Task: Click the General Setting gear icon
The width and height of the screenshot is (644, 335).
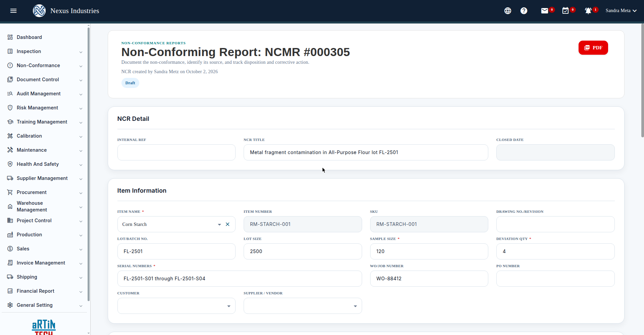Action: (x=10, y=305)
